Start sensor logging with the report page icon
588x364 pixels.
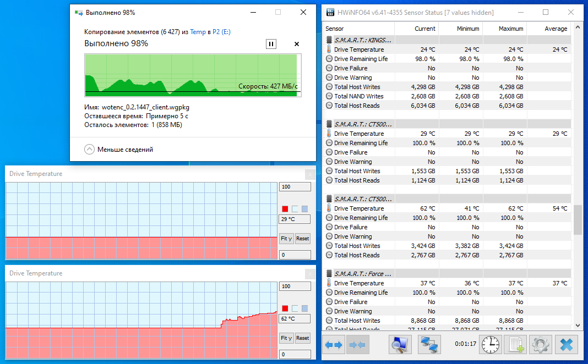click(515, 344)
